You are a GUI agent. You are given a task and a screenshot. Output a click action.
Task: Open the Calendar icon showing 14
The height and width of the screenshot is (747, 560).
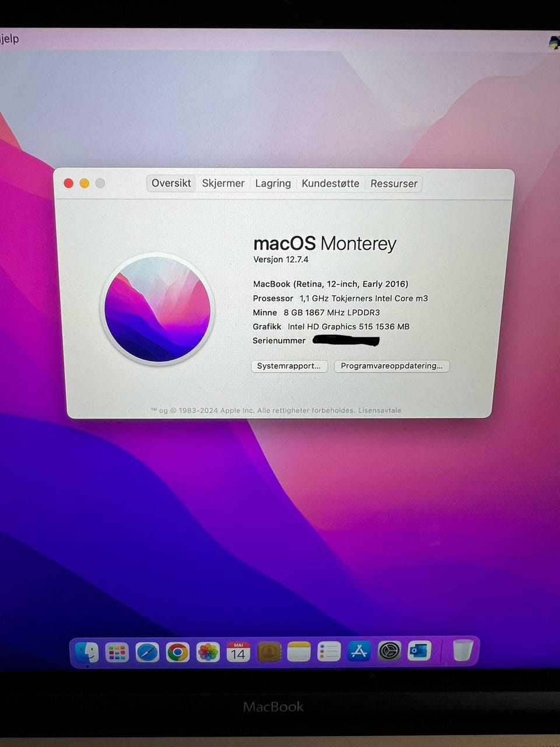(238, 652)
